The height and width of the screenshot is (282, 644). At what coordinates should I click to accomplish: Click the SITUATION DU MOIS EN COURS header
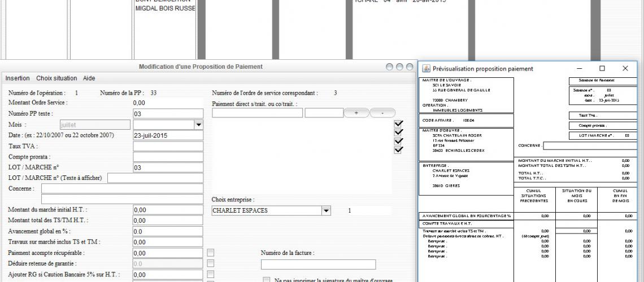point(576,196)
